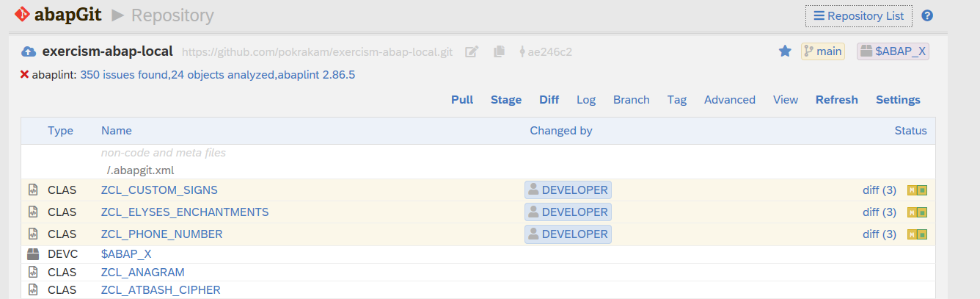Open the help question mark icon
This screenshot has width=980, height=299.
(x=927, y=15)
